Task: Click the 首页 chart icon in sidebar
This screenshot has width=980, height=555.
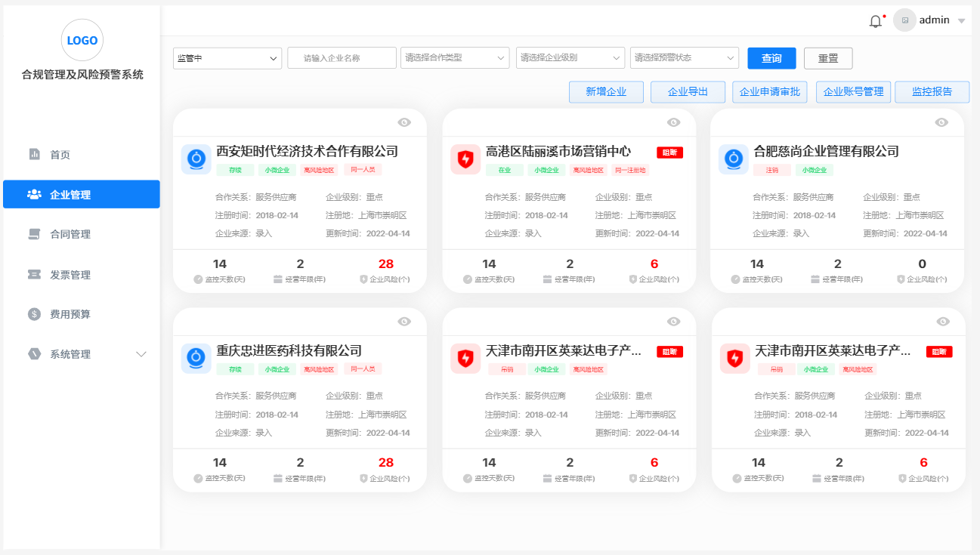Action: coord(34,154)
